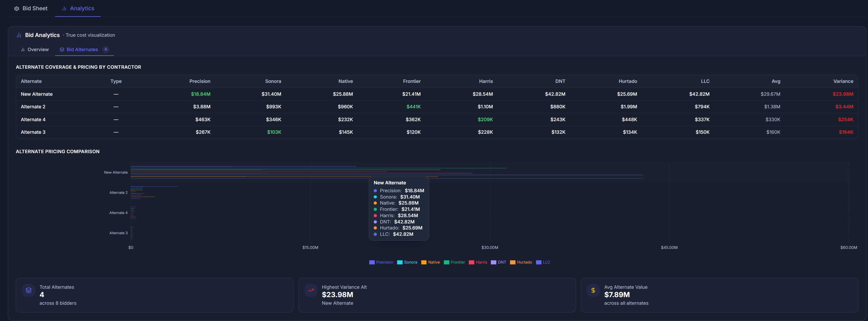Switch to the Analytics tab
Image resolution: width=868 pixels, height=321 pixels.
[78, 8]
